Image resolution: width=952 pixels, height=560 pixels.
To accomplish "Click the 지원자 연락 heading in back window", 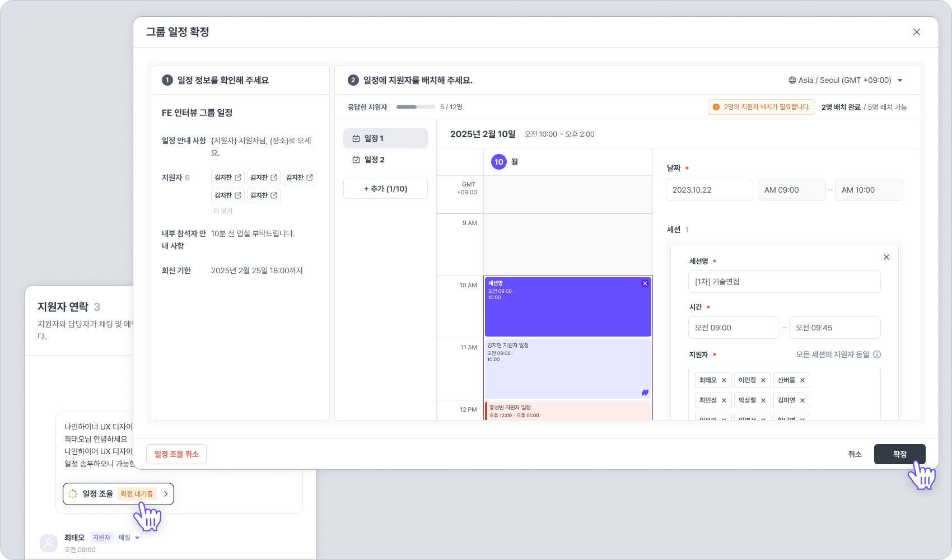I will point(63,307).
